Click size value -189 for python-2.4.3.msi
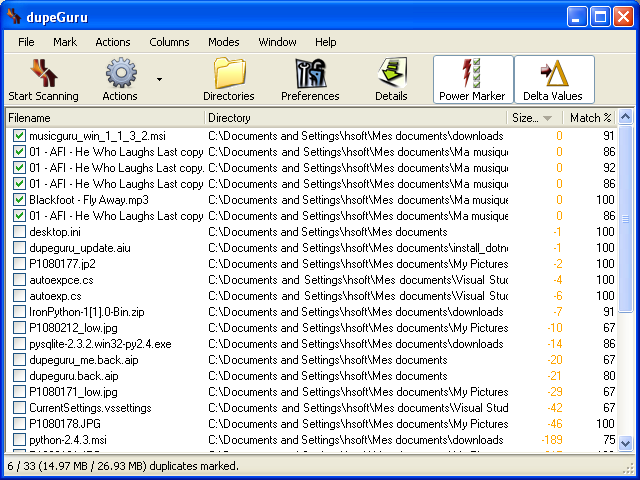Image resolution: width=640 pixels, height=480 pixels. 552,440
